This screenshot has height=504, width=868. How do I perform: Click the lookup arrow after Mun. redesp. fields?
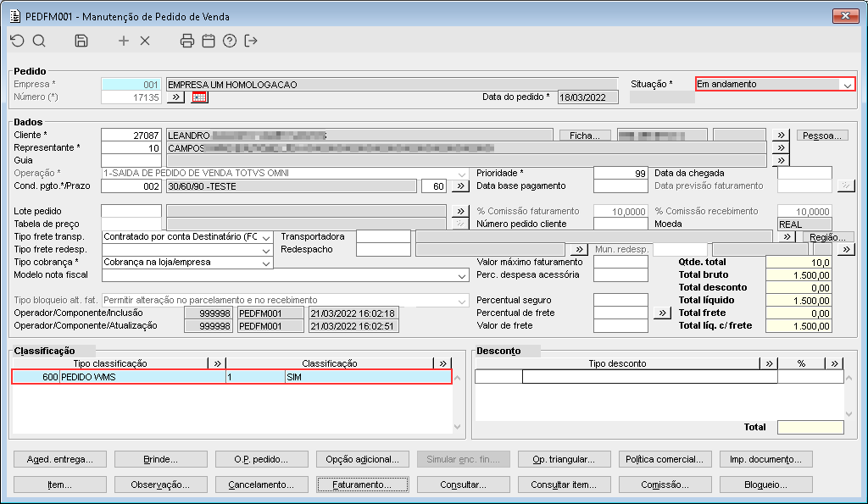coord(847,250)
